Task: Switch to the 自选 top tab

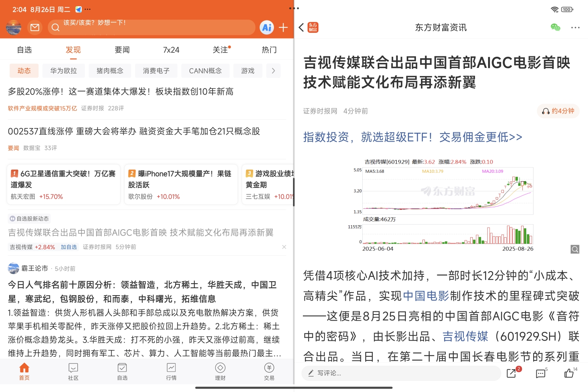Action: pos(24,50)
